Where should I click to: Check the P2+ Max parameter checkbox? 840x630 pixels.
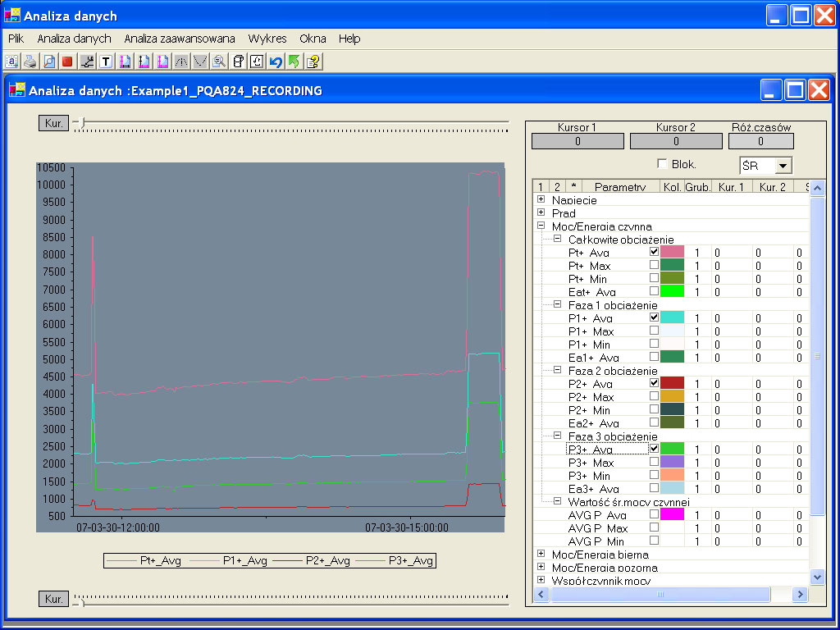click(654, 396)
